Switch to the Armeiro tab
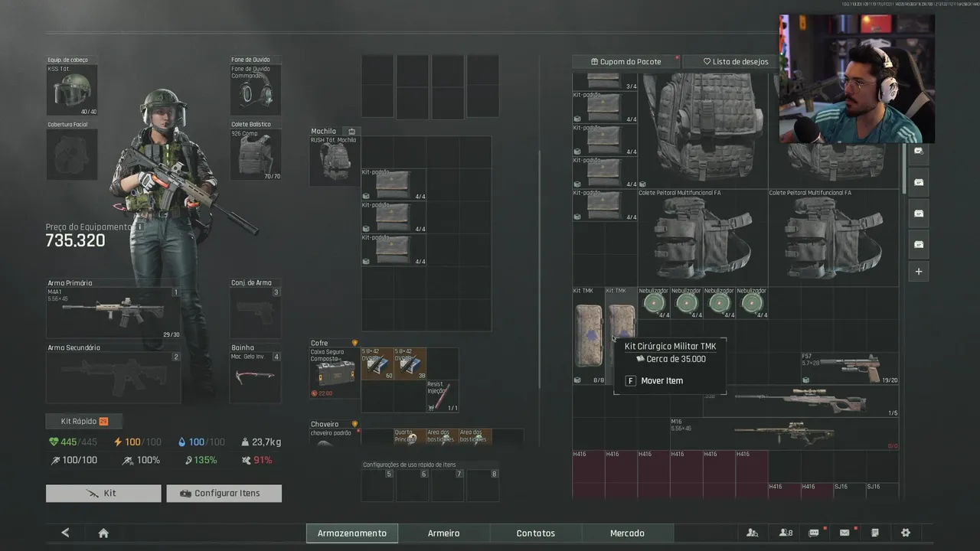 (x=444, y=533)
